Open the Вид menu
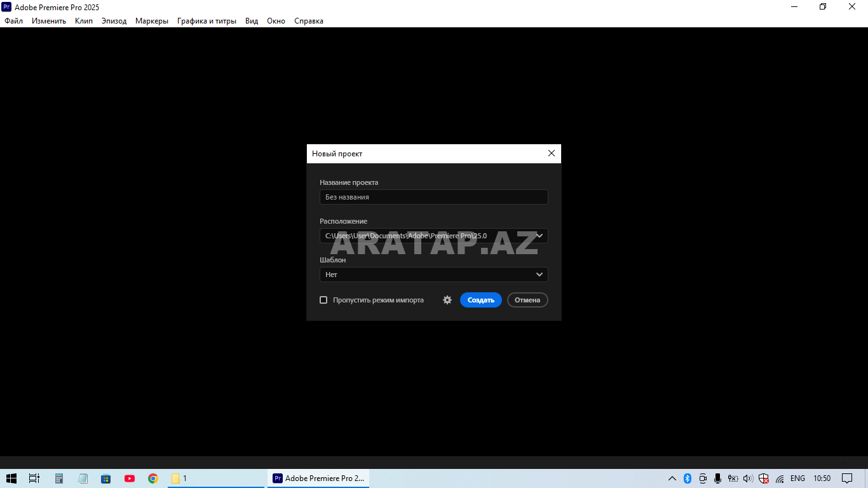 (x=252, y=21)
